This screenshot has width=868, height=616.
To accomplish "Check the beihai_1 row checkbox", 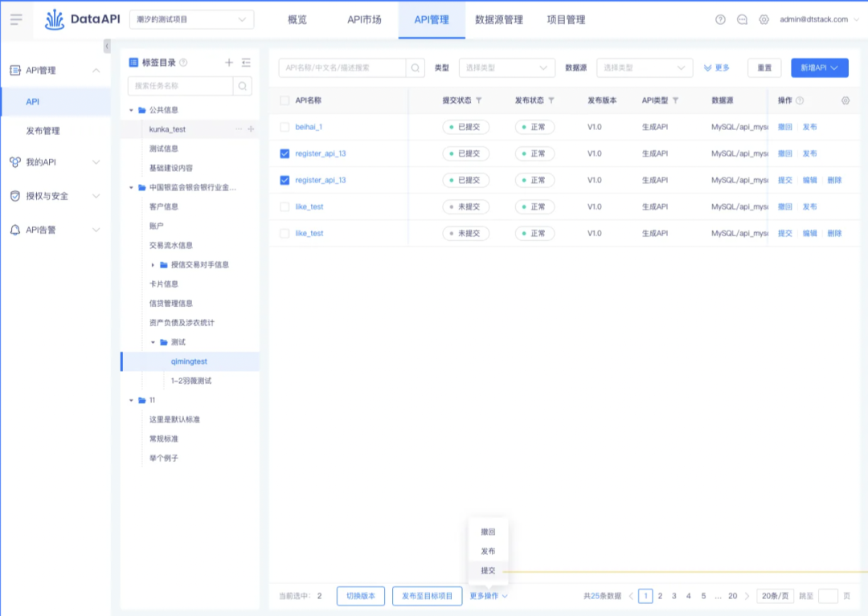I will pos(285,127).
